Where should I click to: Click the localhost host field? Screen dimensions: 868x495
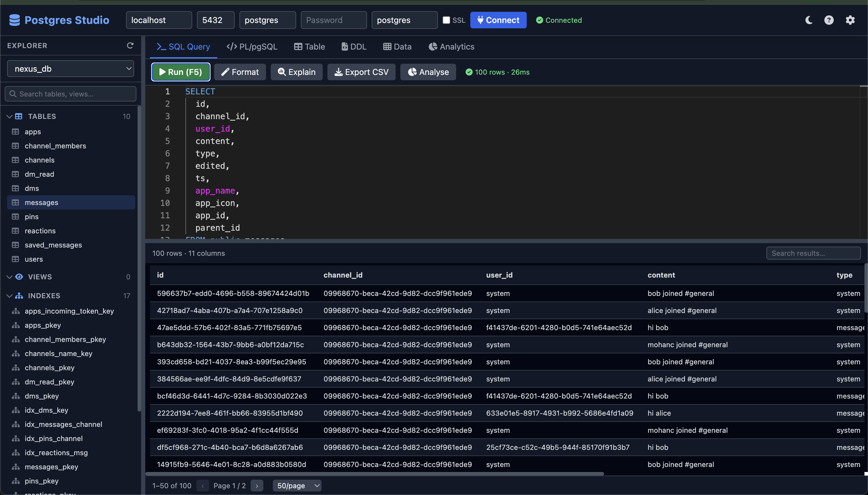159,20
